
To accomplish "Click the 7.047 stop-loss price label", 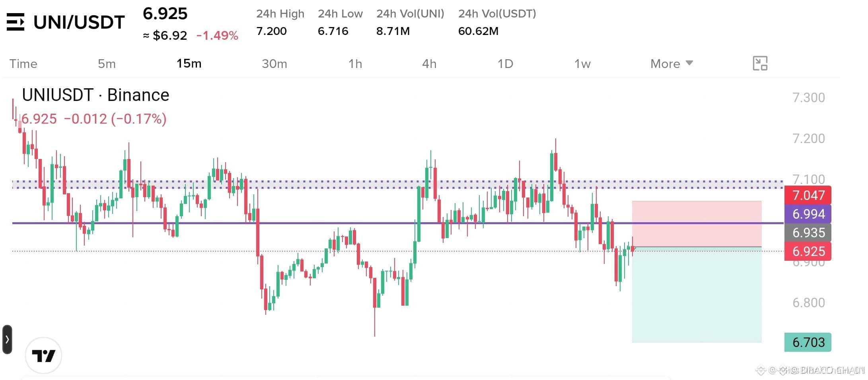I will [808, 195].
